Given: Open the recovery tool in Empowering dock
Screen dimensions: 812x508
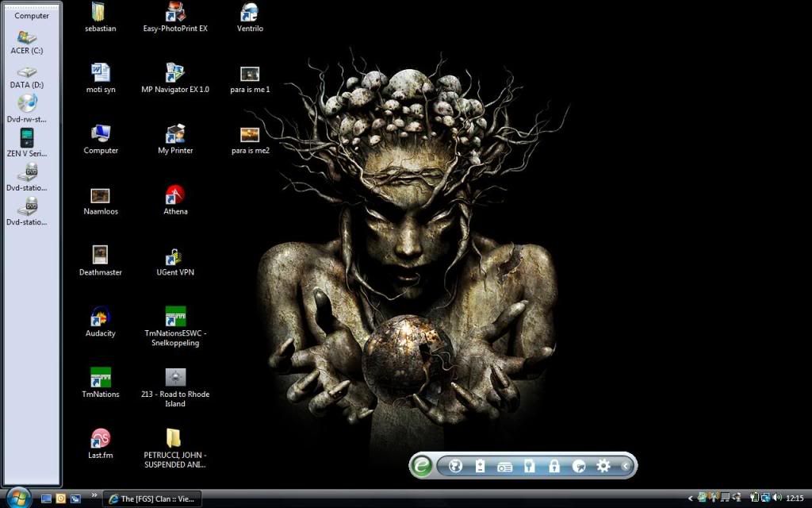Looking at the screenshot, I should [579, 466].
